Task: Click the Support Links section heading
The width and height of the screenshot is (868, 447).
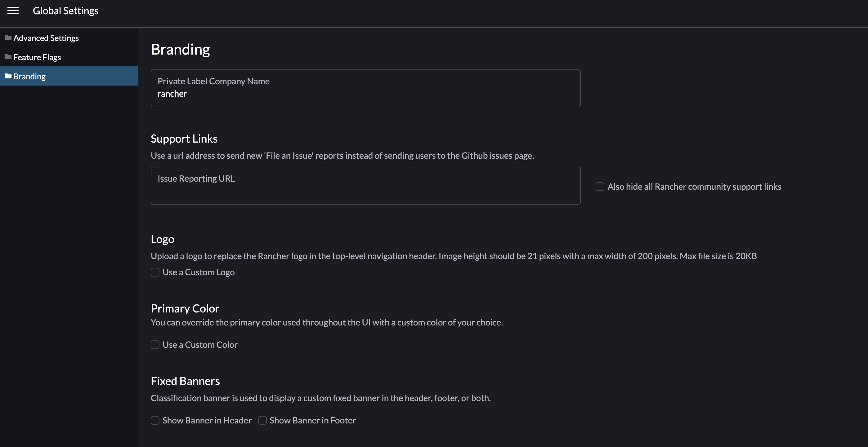Action: pos(184,138)
